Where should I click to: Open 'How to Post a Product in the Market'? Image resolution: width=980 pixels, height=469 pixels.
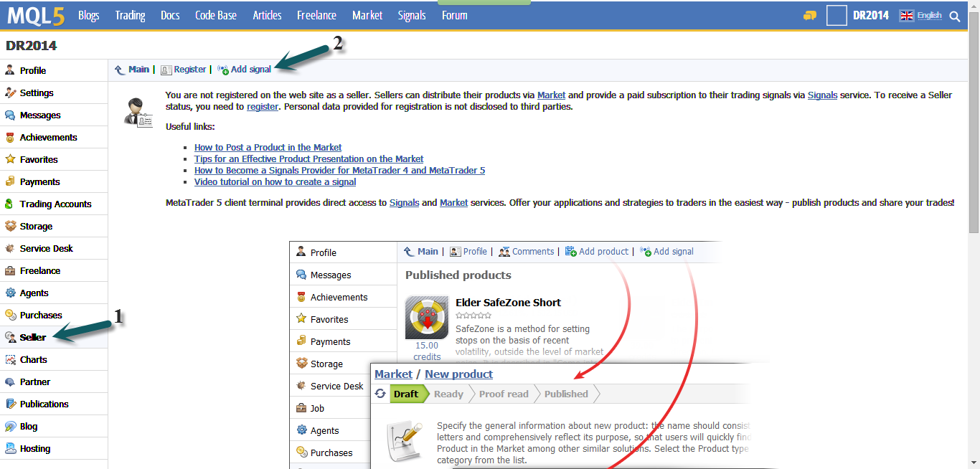268,147
